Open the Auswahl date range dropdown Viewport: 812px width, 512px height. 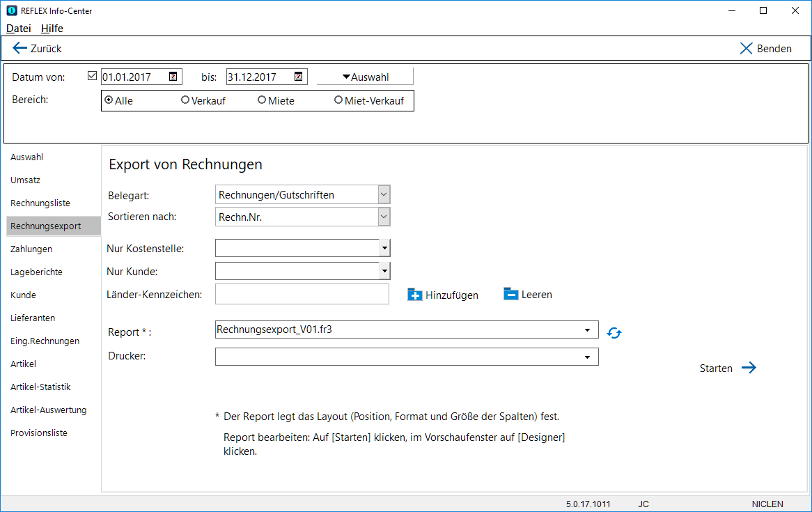click(365, 77)
